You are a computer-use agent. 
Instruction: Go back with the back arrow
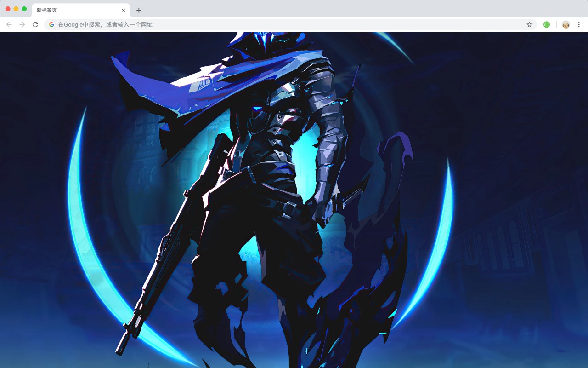(9, 24)
